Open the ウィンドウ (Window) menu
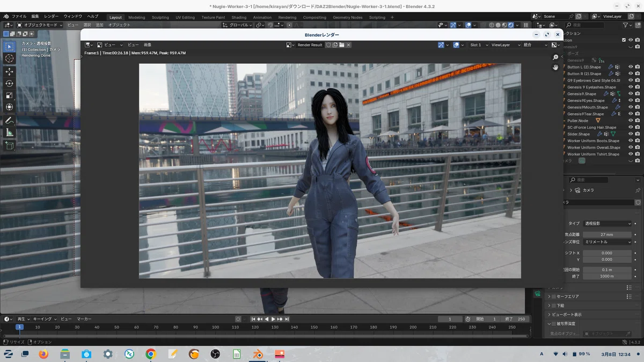Image resolution: width=644 pixels, height=362 pixels. pyautogui.click(x=73, y=17)
